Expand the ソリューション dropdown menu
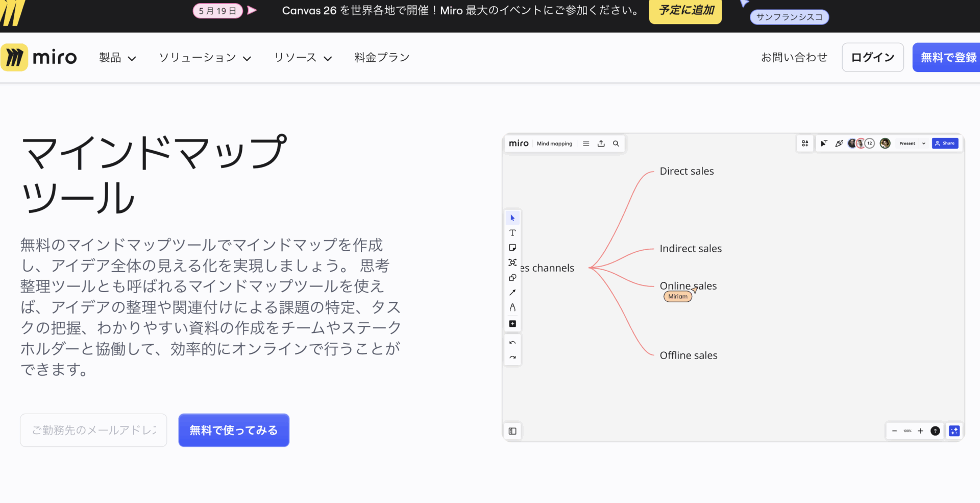The height and width of the screenshot is (503, 980). [205, 58]
